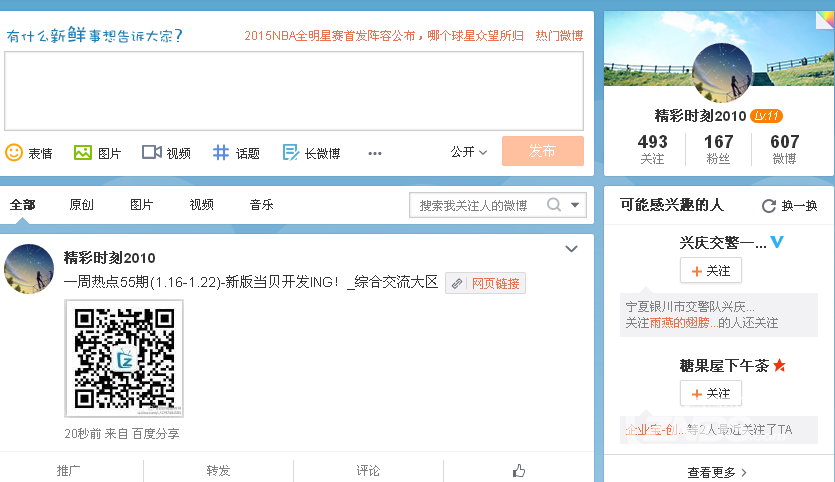Switch to the 图片 feed tab
Screen dimensions: 835x482
click(x=141, y=205)
